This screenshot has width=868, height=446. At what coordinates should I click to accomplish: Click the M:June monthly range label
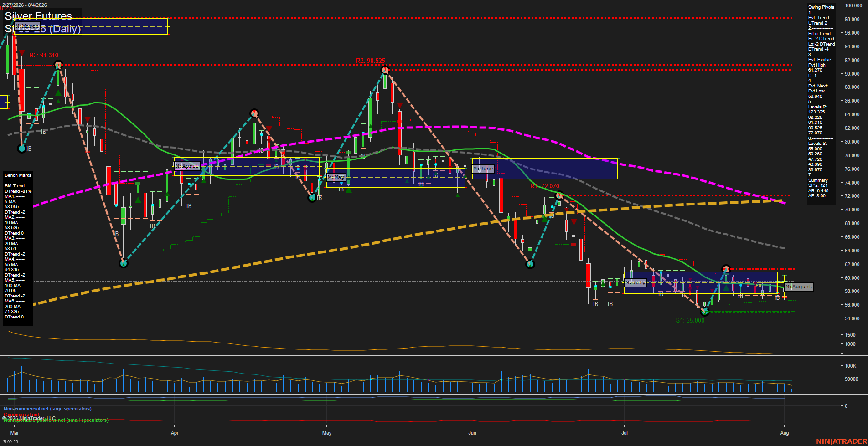483,169
